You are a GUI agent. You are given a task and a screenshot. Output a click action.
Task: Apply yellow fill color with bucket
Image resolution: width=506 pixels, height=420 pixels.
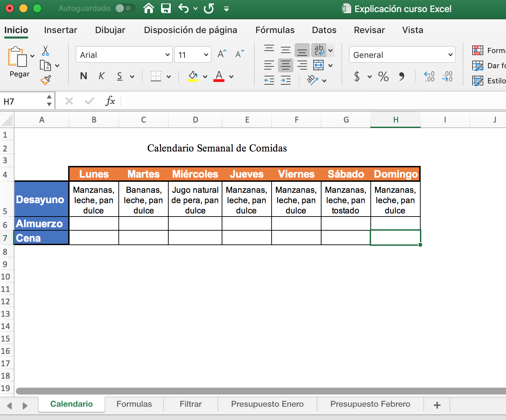click(193, 76)
